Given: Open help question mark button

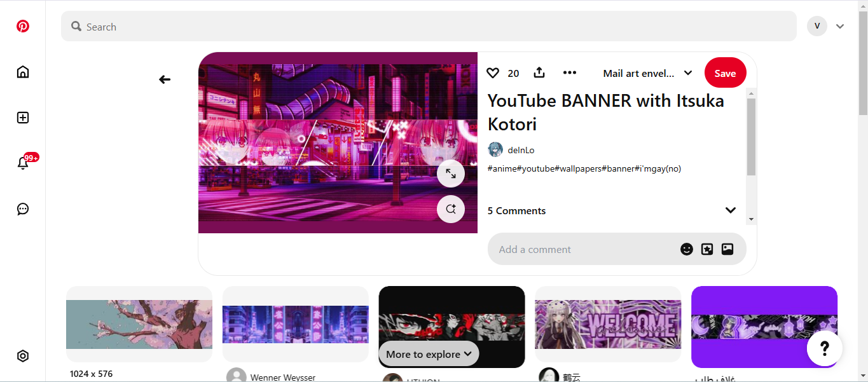Looking at the screenshot, I should tap(825, 348).
